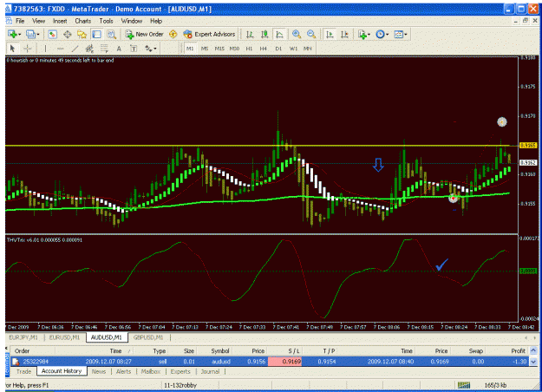Viewport: 542px width, 392px height.
Task: Select the Fibonacci Retracement tool
Action: click(x=104, y=49)
